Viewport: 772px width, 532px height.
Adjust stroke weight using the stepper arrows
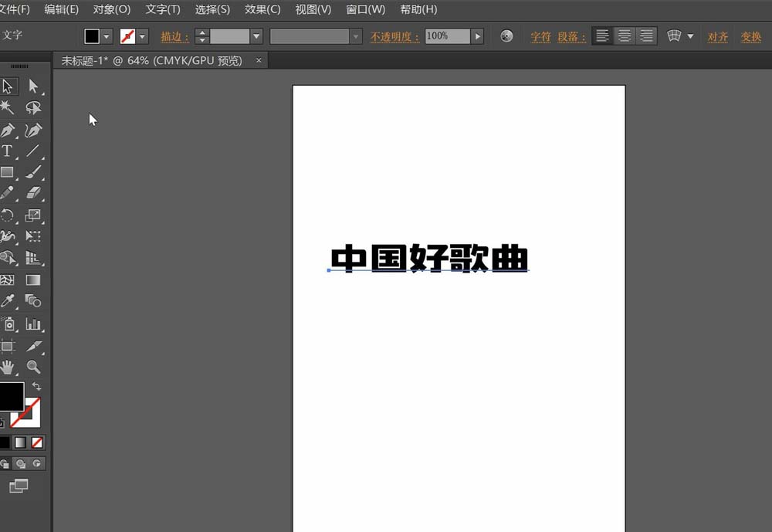click(x=201, y=36)
